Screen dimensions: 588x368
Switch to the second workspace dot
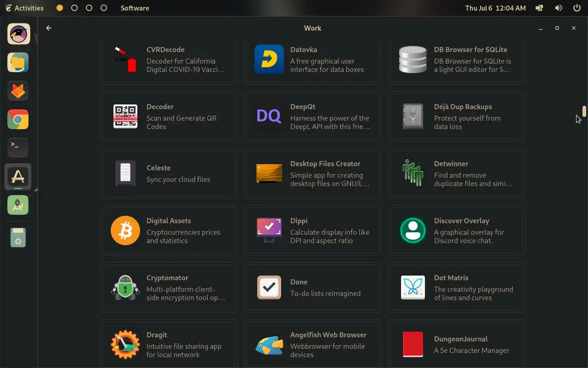pos(74,8)
